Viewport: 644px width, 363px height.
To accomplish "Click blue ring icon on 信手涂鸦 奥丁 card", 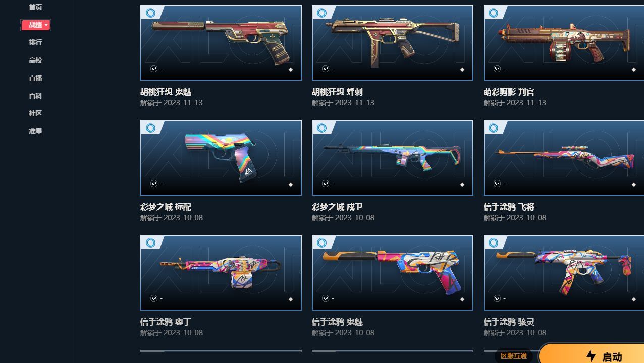I will coord(150,243).
